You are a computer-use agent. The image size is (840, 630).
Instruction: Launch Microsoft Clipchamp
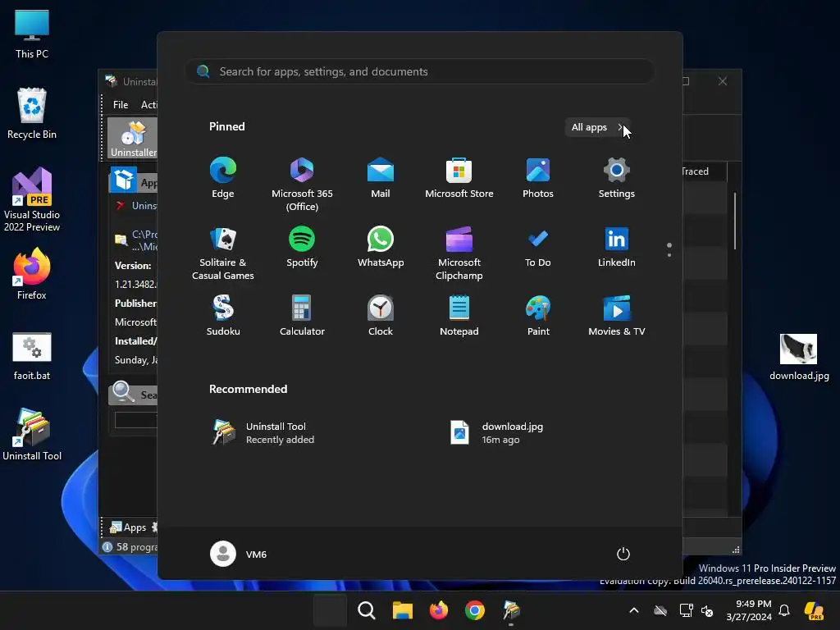coord(459,253)
